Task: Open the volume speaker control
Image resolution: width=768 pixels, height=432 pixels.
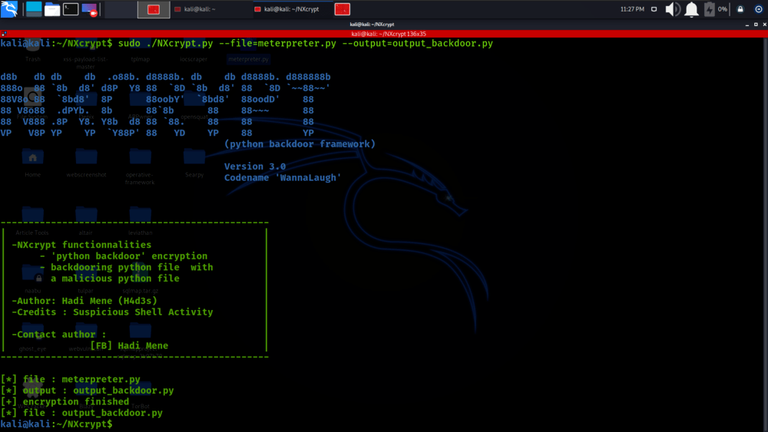Action: click(672, 9)
